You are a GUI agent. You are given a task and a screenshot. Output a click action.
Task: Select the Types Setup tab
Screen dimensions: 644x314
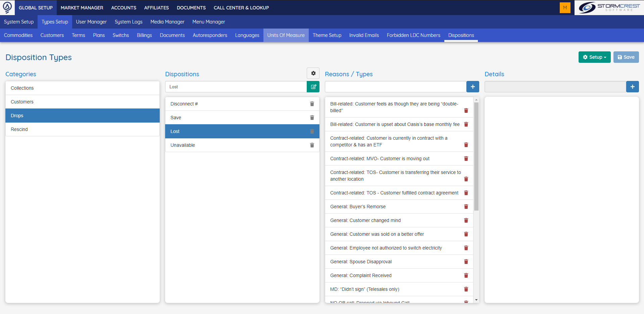pyautogui.click(x=55, y=22)
